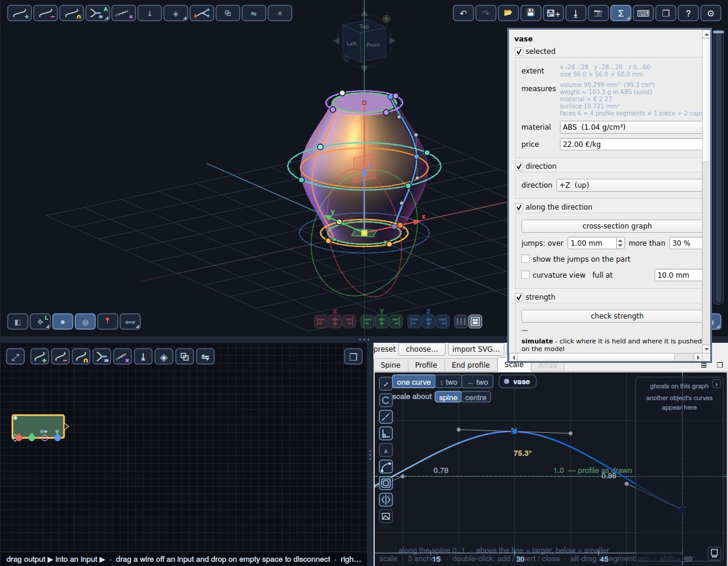The width and height of the screenshot is (728, 566).
Task: Select the right-angle corner tool in scale graph
Action: (x=386, y=433)
